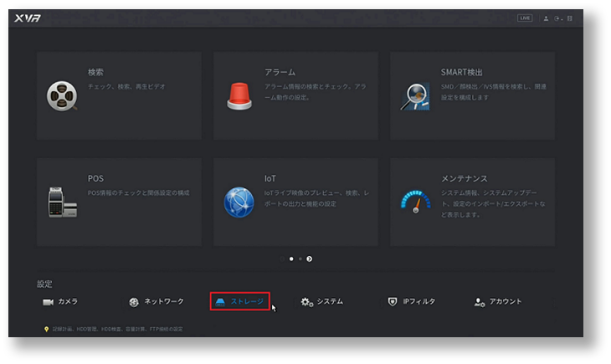Screen dimensions: 611x364
Task: Select the first page indicator dot
Action: 291,259
